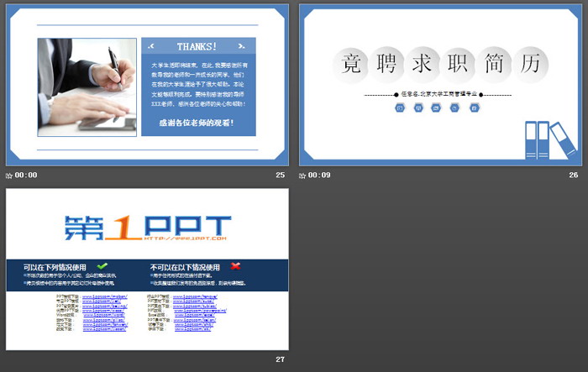
Task: Click the transition star icon under slide 25
Action: [x=9, y=176]
